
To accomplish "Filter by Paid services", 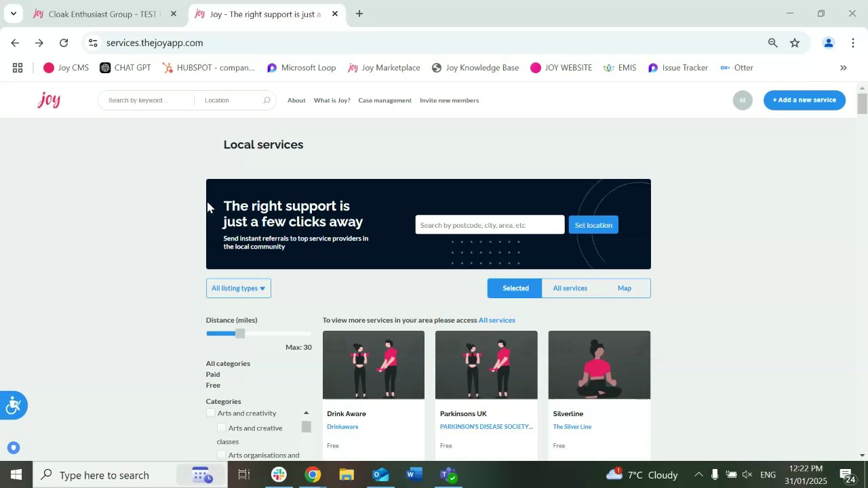I will pos(213,374).
